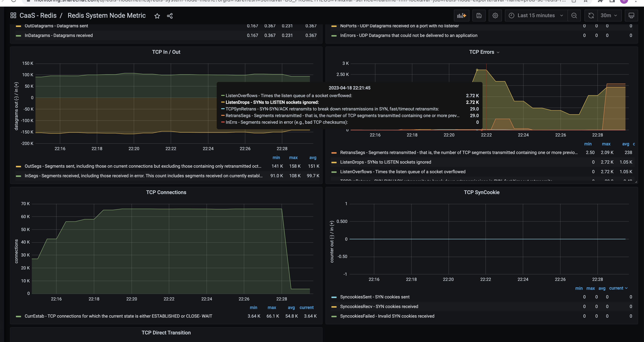Save the dashboard
Screen dimensions: 644x342
click(x=478, y=15)
